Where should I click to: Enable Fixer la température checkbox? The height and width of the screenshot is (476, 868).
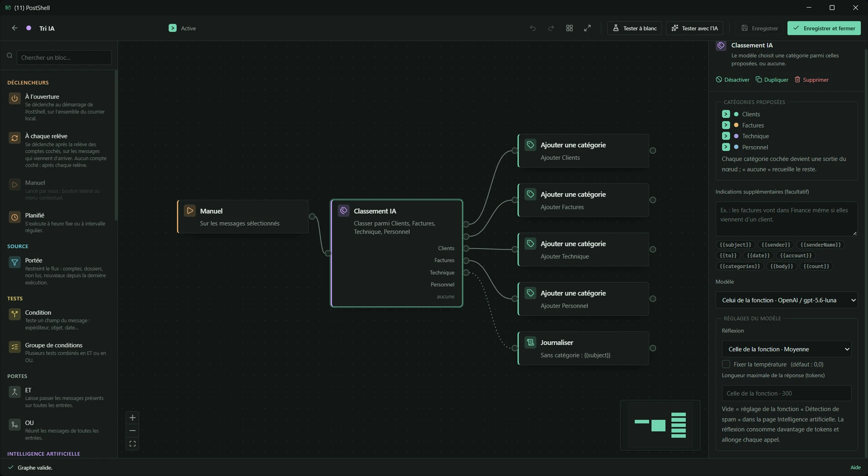[726, 364]
